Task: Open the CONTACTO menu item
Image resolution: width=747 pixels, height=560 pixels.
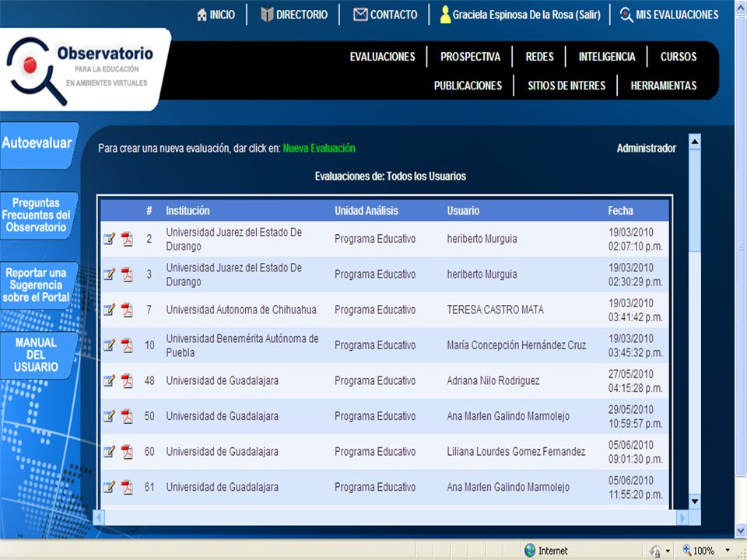Action: pos(394,15)
